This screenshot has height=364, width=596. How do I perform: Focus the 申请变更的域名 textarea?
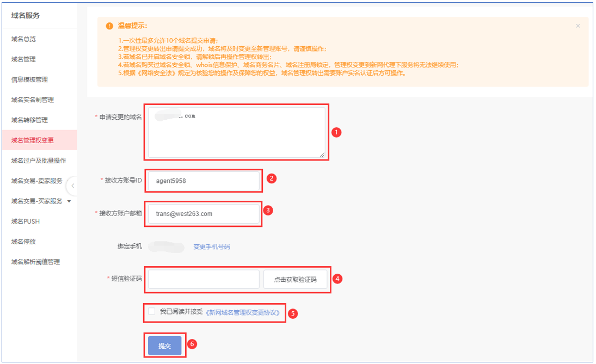click(x=236, y=132)
